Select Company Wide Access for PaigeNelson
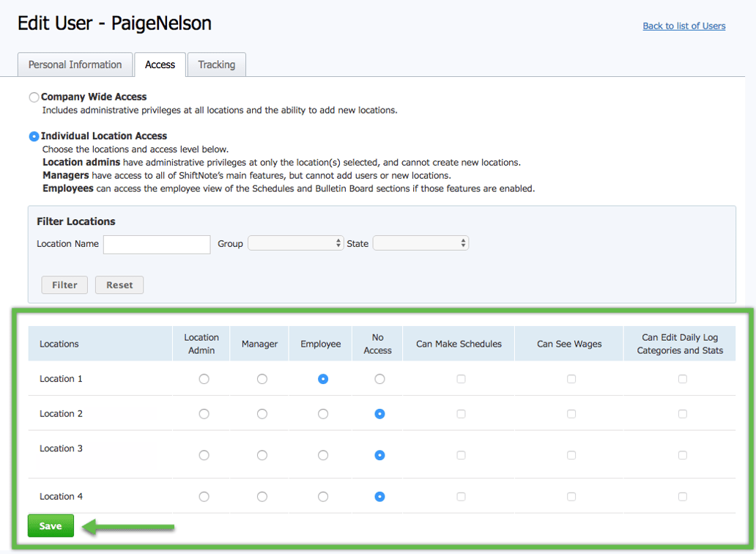 click(x=34, y=97)
